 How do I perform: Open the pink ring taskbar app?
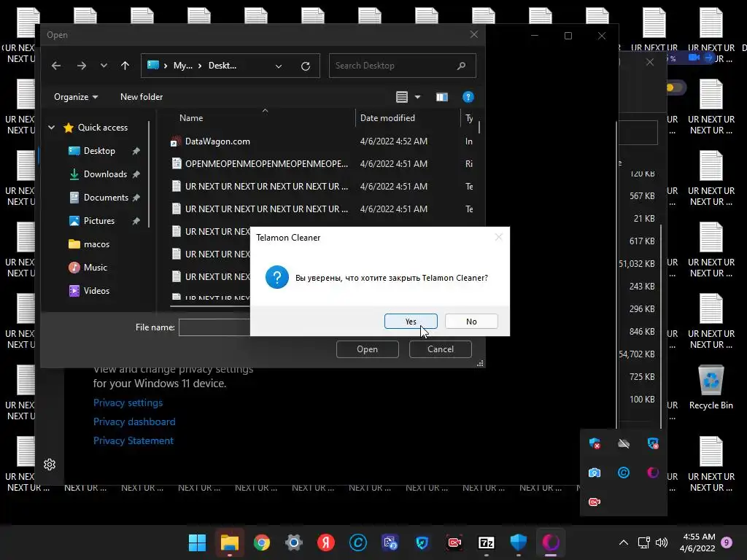(550, 542)
